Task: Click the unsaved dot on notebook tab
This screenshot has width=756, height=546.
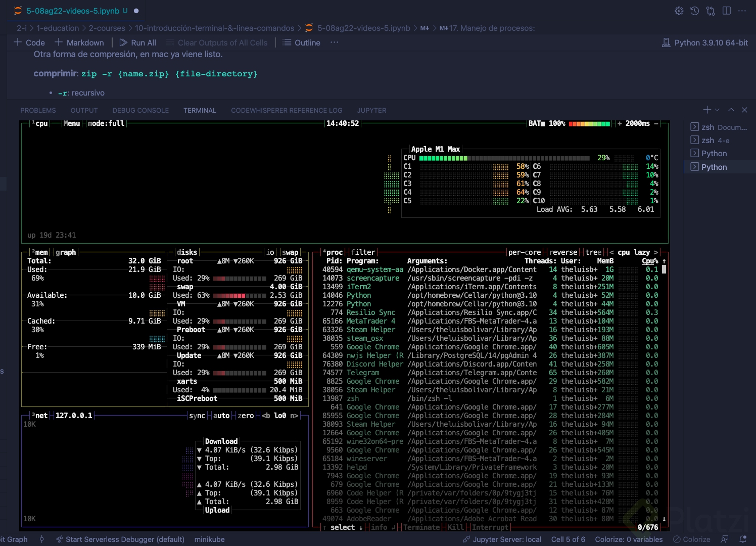Action: point(136,11)
